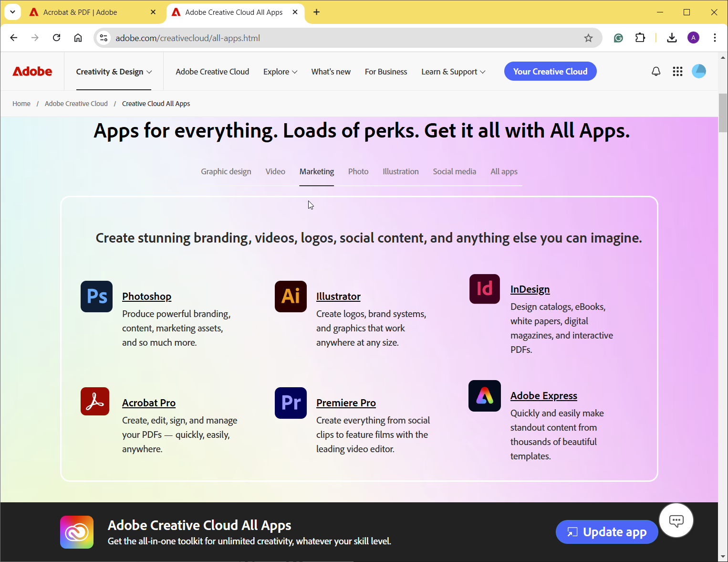Click the Premiere Pro app icon

(x=291, y=403)
